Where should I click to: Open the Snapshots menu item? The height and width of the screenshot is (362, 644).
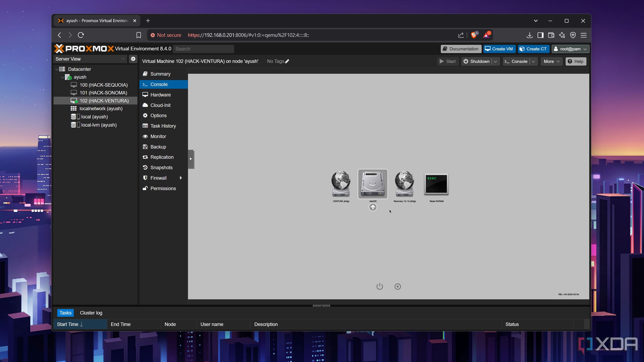(x=164, y=167)
